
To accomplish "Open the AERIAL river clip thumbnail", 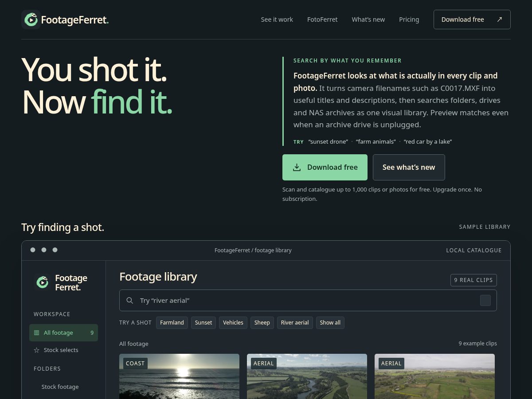I will coord(307,376).
